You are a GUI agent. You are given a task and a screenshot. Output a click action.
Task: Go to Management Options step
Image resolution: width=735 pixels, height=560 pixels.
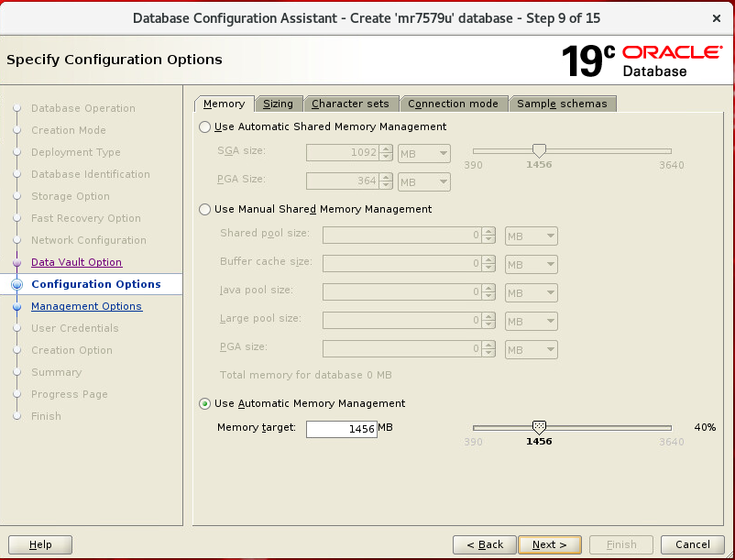point(87,306)
